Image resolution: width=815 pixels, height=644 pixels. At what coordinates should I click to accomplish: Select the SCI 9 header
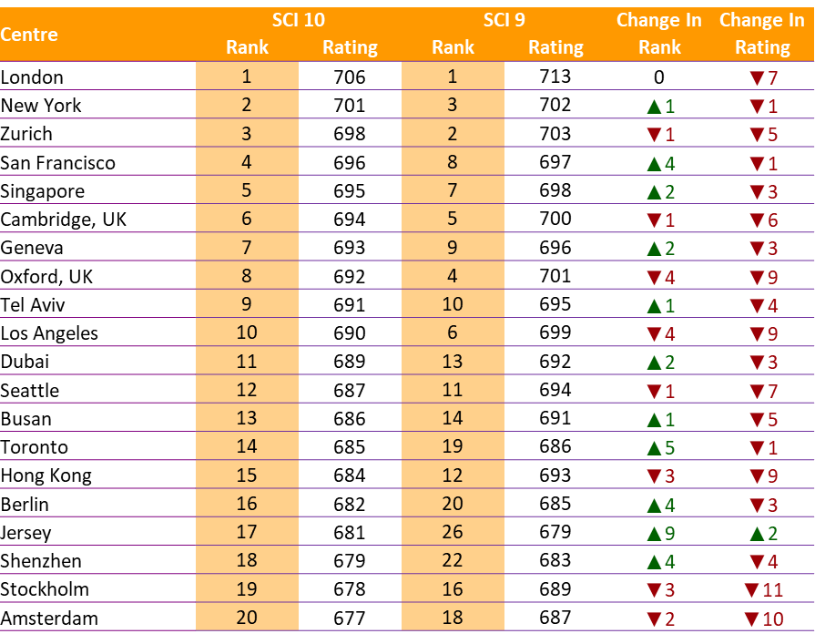pyautogui.click(x=504, y=20)
